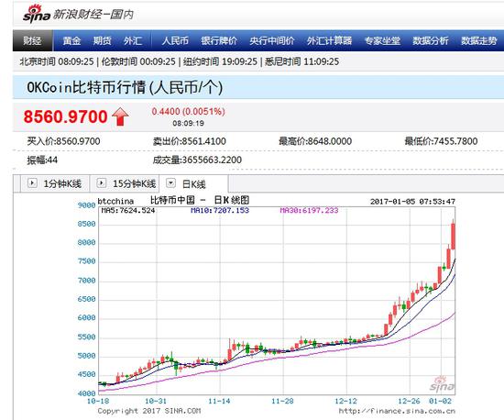
Task: Switch to the 1分钟K线 tab
Action: point(55,183)
